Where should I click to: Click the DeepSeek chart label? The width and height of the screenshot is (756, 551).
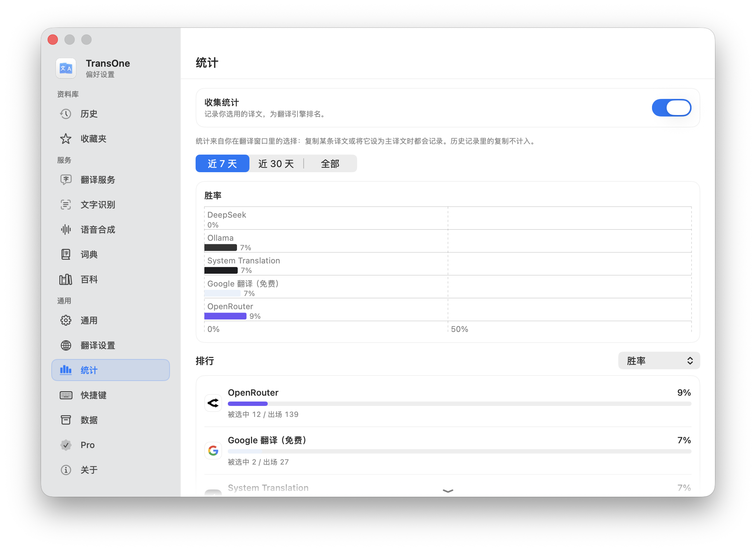[227, 215]
